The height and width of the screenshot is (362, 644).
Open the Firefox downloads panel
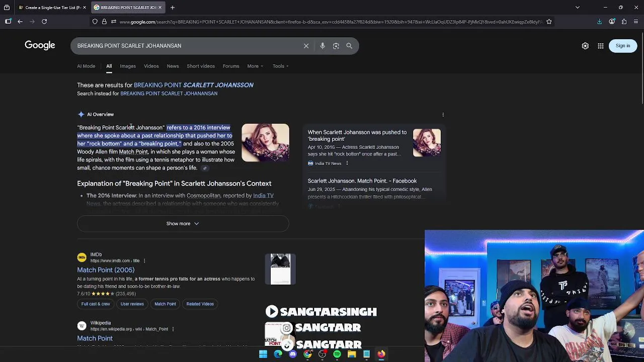599,22
